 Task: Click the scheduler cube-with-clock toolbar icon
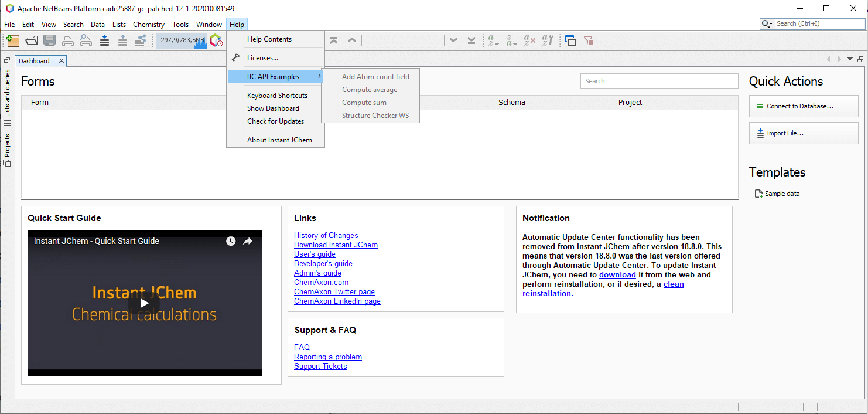click(216, 40)
